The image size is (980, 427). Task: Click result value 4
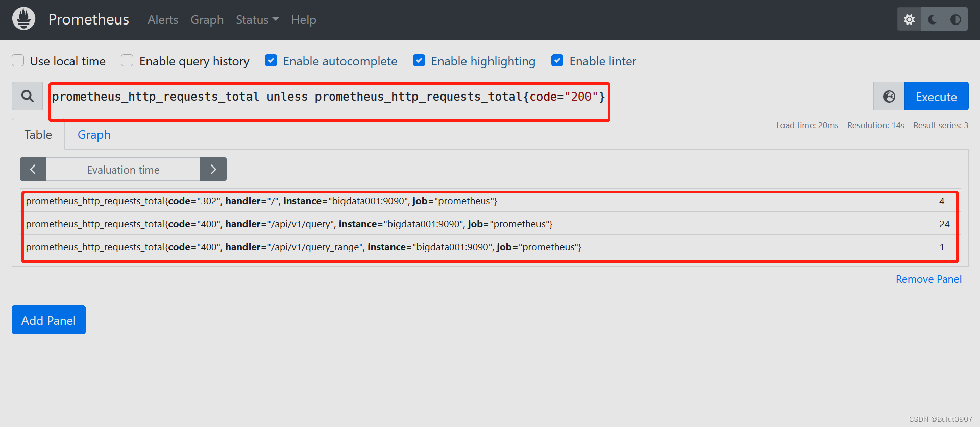[942, 201]
